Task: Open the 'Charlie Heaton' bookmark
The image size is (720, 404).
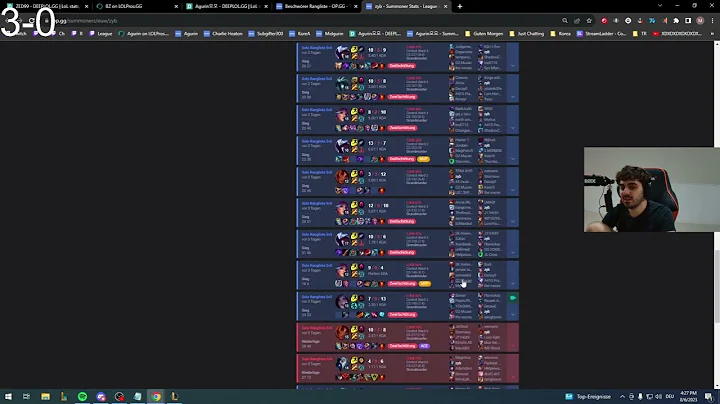Action: tap(223, 34)
